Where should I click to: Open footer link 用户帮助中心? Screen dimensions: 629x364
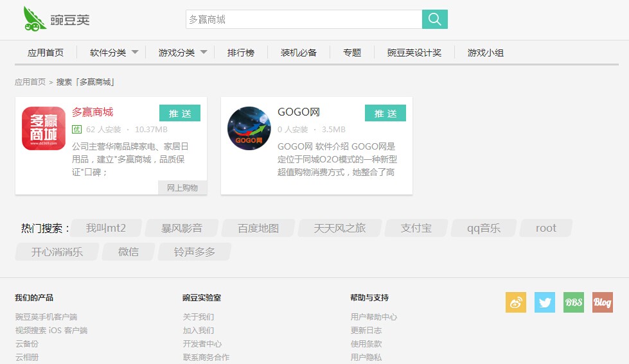374,316
